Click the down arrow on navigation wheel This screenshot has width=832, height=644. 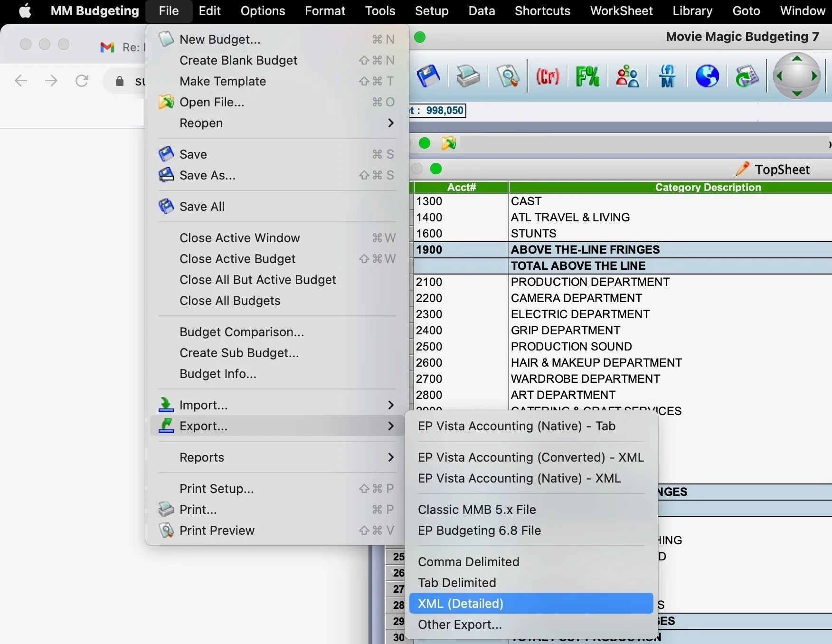[x=797, y=94]
